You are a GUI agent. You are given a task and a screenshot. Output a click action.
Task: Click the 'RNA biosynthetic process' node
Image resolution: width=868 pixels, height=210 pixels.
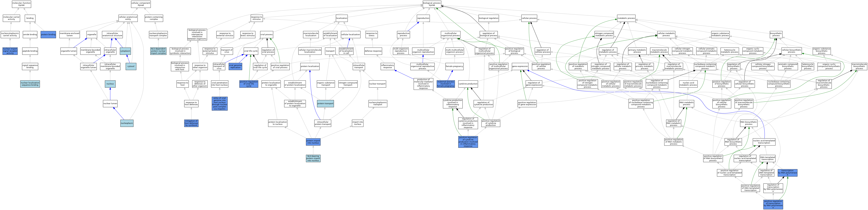point(749,123)
